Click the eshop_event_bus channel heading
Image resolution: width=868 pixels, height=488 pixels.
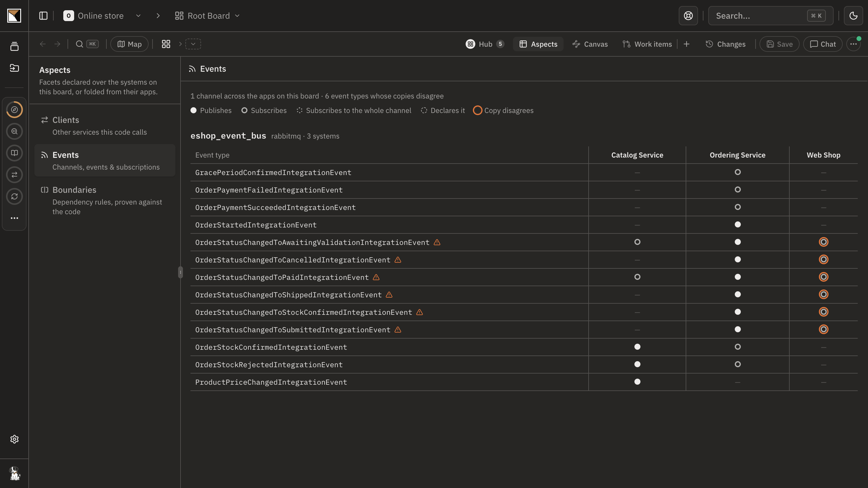click(228, 136)
